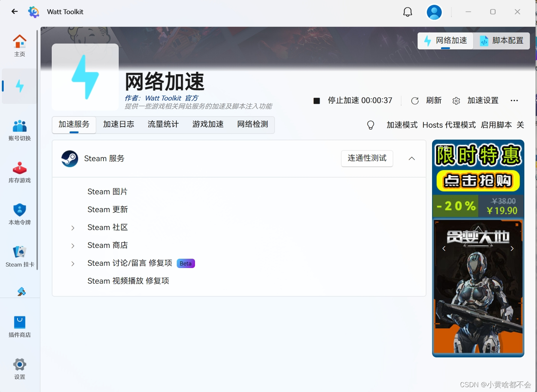Switch to 网络加速 top tab

445,41
